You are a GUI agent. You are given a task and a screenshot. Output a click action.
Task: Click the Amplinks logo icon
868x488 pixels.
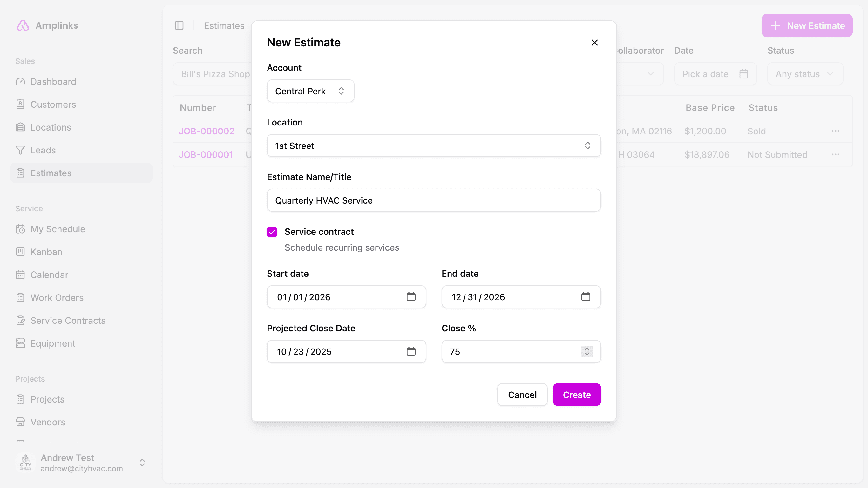23,26
